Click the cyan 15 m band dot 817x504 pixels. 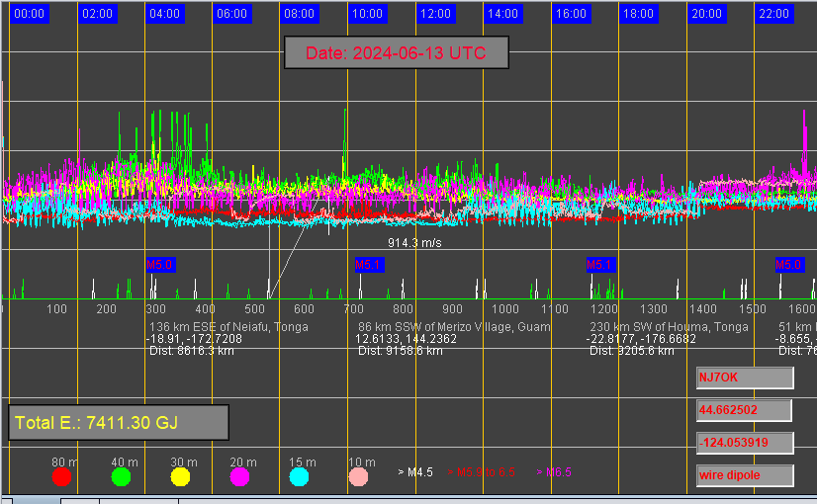pyautogui.click(x=299, y=477)
